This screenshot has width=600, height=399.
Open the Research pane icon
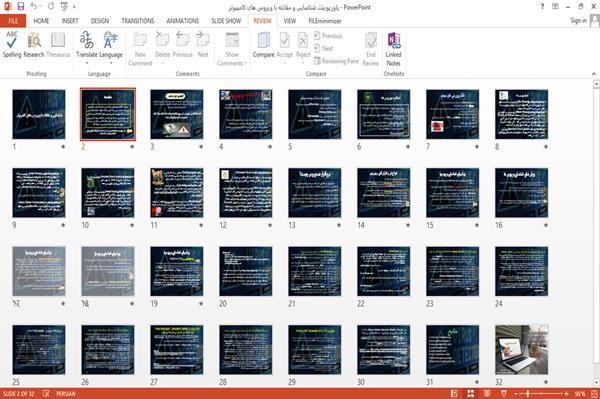(x=34, y=44)
